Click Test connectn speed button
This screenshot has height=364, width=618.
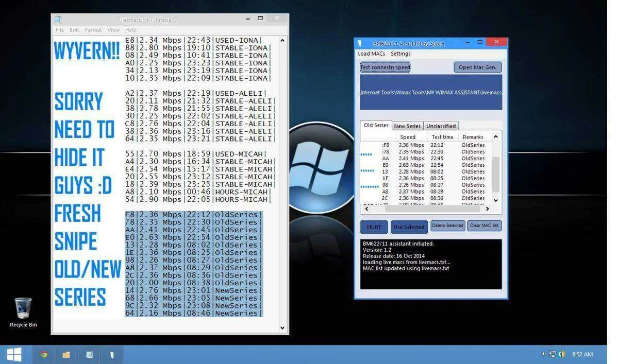point(385,67)
